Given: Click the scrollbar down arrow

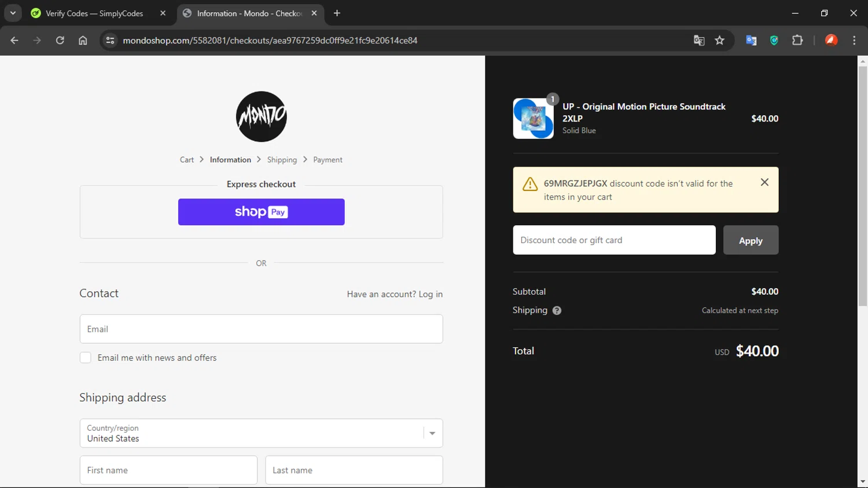Looking at the screenshot, I should point(863,482).
